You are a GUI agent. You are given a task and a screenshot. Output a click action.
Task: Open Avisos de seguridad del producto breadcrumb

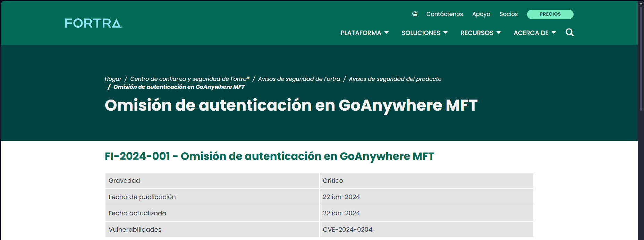click(x=395, y=79)
